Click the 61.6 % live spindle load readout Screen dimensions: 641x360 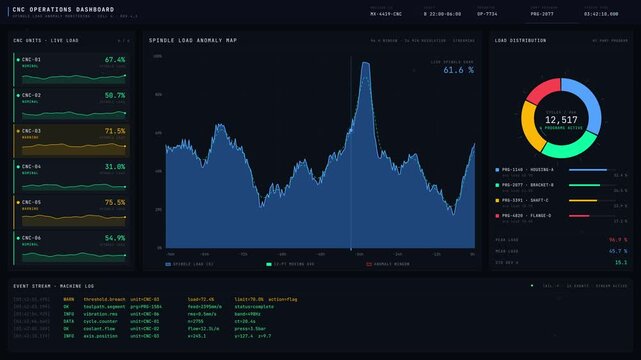pyautogui.click(x=458, y=70)
